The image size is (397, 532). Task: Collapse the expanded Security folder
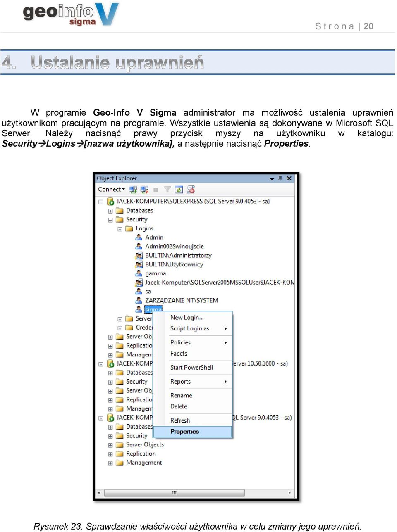pos(110,220)
